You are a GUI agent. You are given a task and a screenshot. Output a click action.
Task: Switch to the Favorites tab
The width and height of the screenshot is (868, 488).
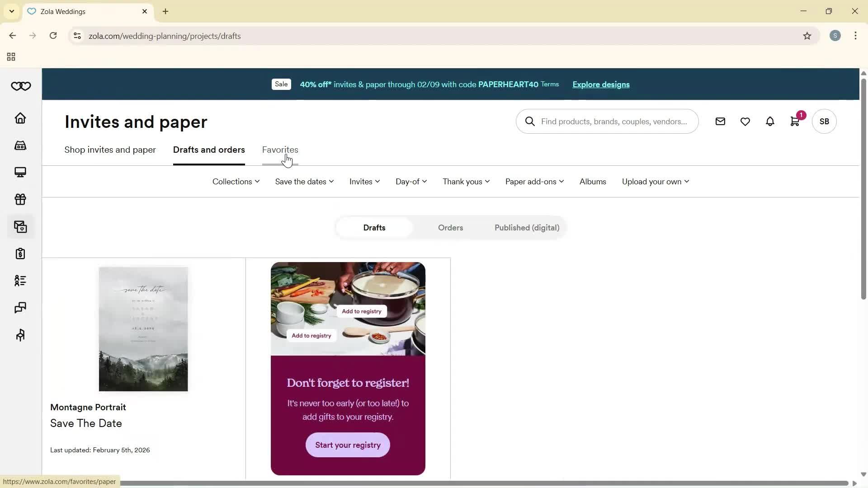pyautogui.click(x=280, y=149)
